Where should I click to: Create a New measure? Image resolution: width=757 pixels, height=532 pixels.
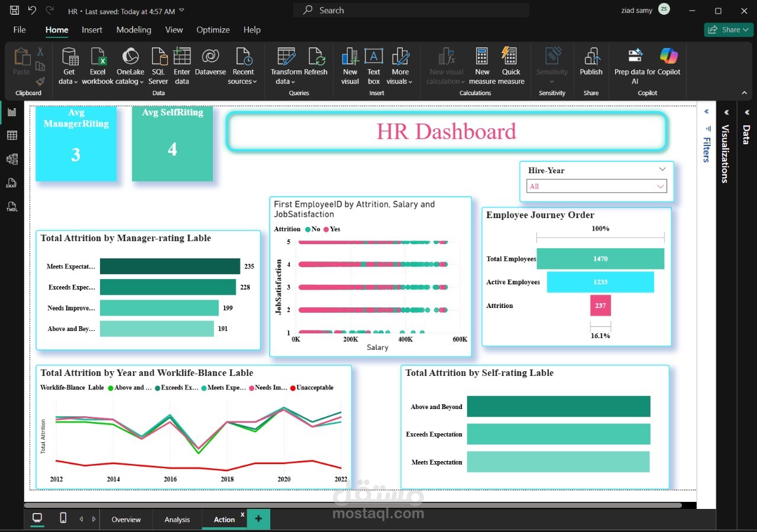483,66
